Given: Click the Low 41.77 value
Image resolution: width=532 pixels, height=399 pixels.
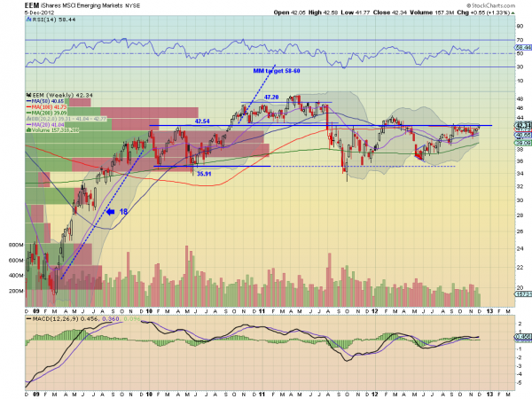Looking at the screenshot, I should point(356,12).
